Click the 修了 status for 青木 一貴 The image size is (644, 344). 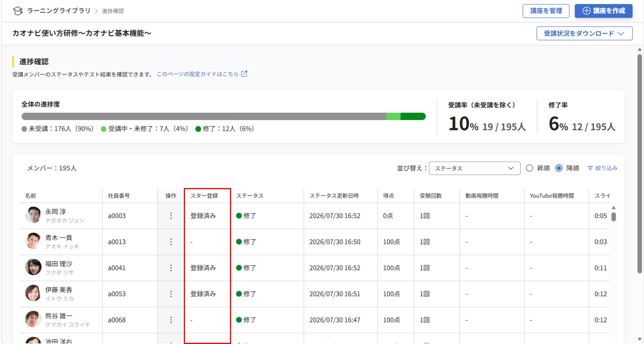tap(246, 242)
